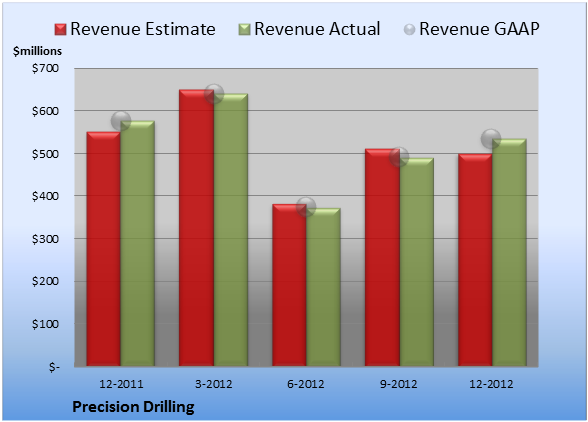Click the '$200' y-axis label
The width and height of the screenshot is (588, 422).
[x=45, y=281]
